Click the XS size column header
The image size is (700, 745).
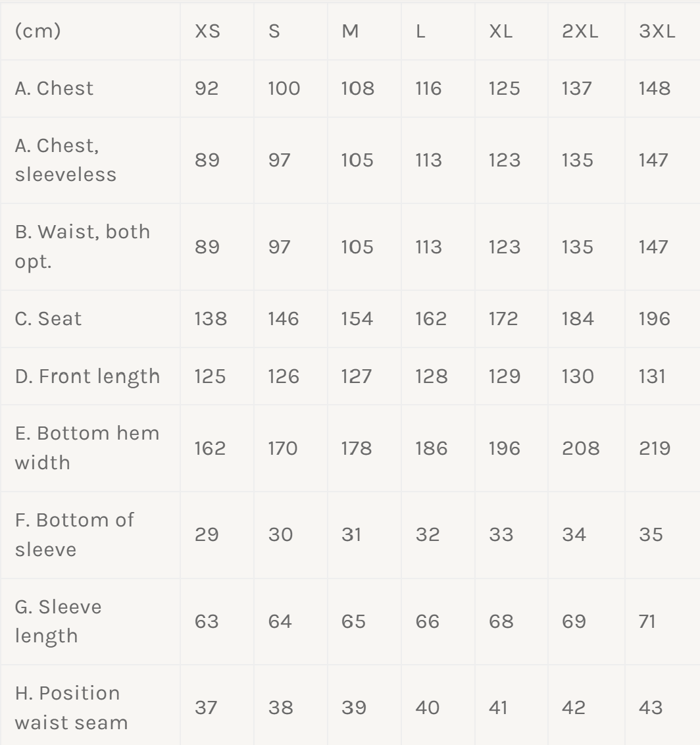pyautogui.click(x=207, y=31)
